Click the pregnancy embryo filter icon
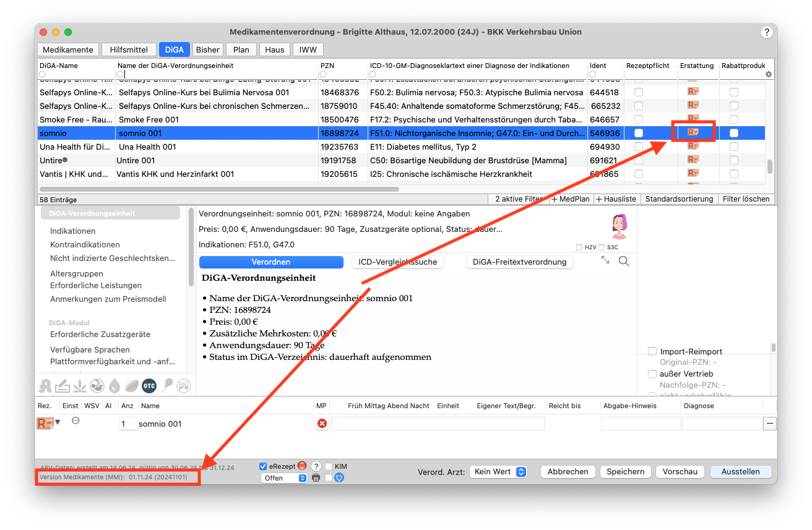812x530 pixels. click(x=97, y=386)
